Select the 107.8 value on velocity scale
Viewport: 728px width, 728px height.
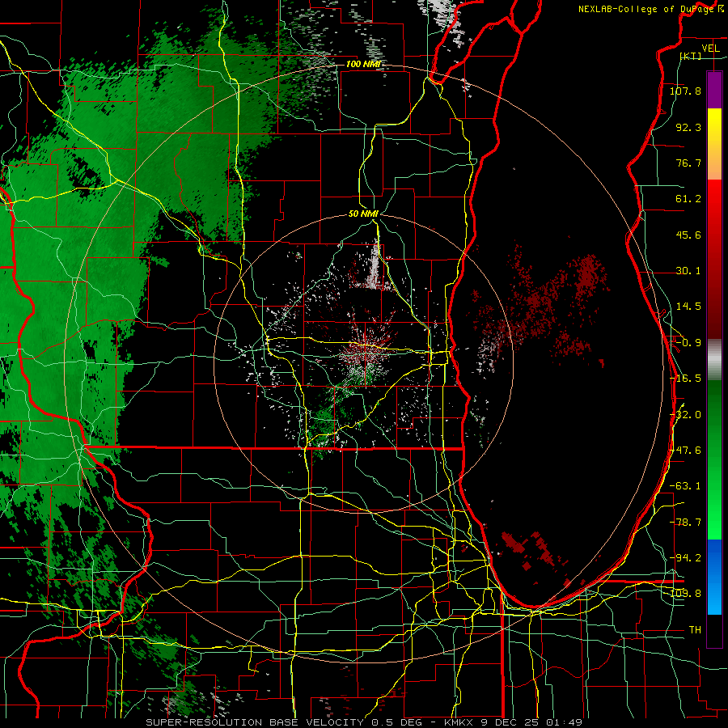(x=685, y=91)
